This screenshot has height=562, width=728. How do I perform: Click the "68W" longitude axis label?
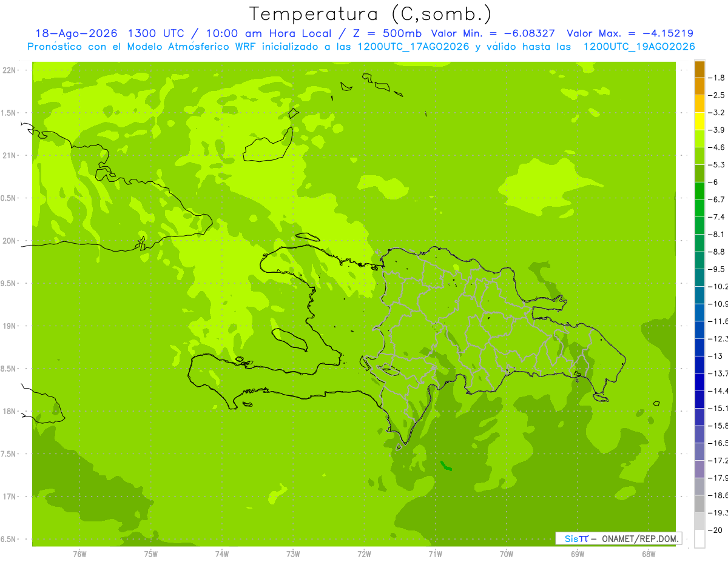[x=648, y=554]
